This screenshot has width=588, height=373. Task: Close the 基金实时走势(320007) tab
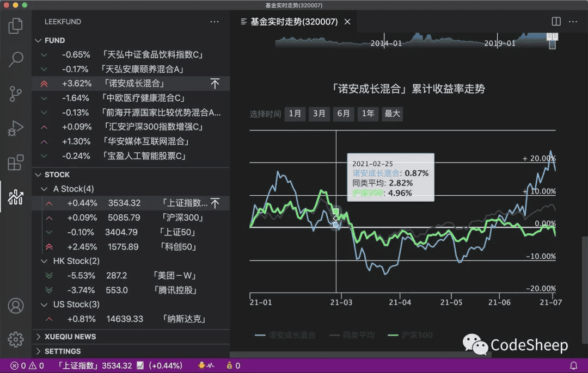pyautogui.click(x=347, y=22)
